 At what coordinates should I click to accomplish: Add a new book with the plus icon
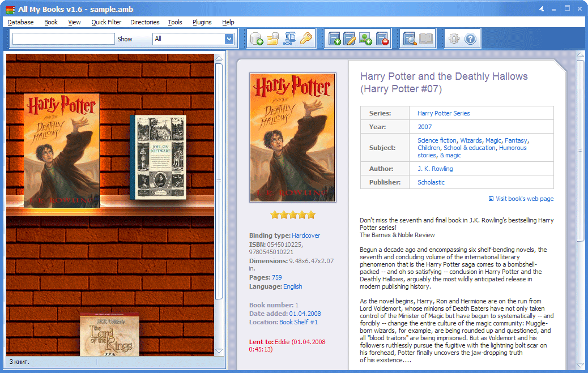(x=334, y=38)
